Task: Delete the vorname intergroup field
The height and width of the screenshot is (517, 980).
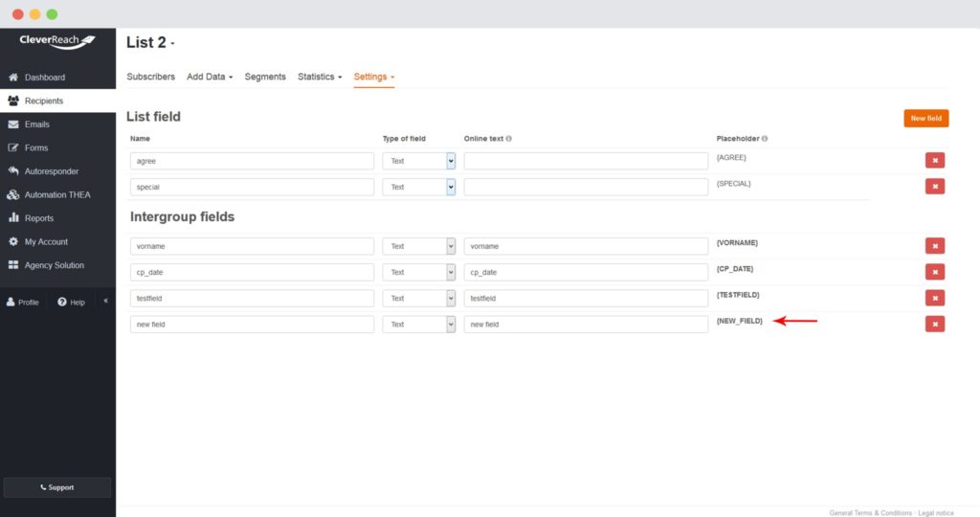Action: [x=935, y=246]
